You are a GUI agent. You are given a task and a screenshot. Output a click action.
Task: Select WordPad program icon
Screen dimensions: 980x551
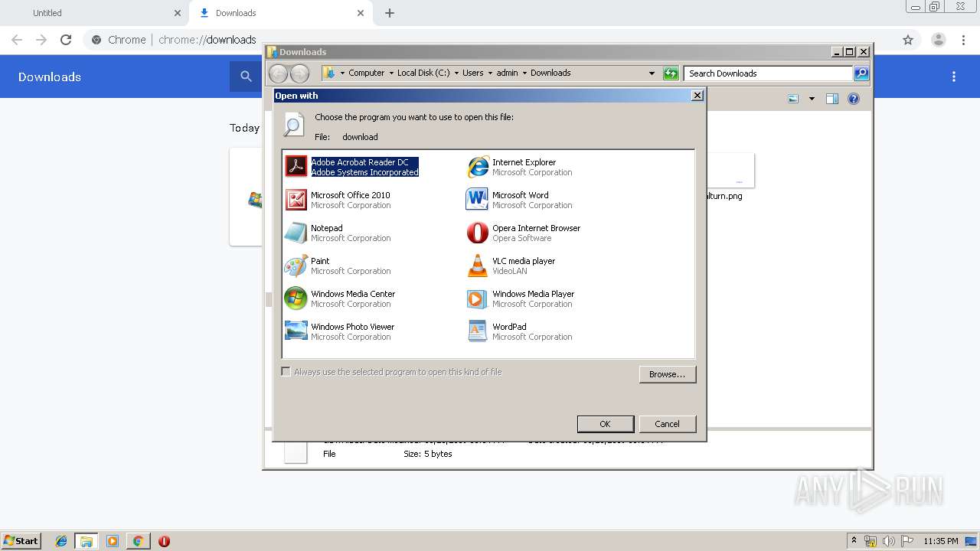(477, 331)
